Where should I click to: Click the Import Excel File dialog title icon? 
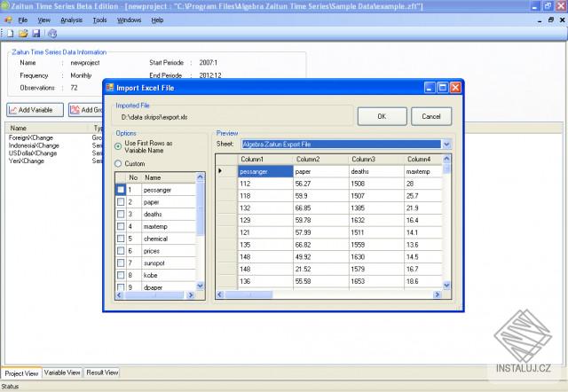coord(110,88)
